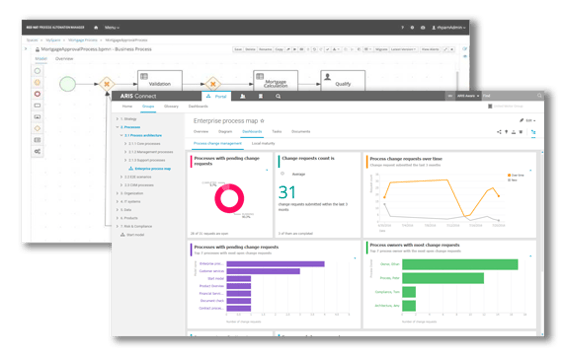Click the Save button in the bpmn editor toolbar
This screenshot has height=361, width=563.
238,49
